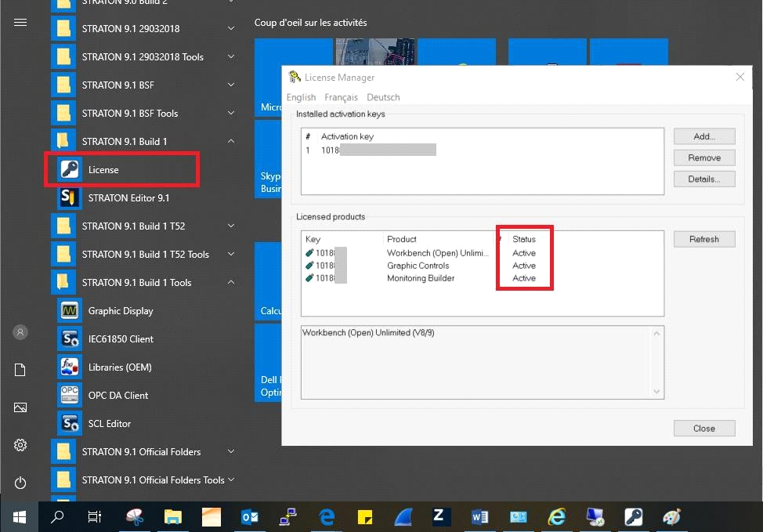Click the Power icon in Start menu

20,483
